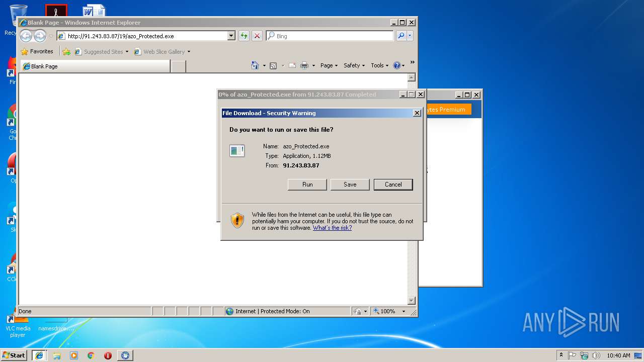Open Opera from the taskbar

tap(108, 355)
